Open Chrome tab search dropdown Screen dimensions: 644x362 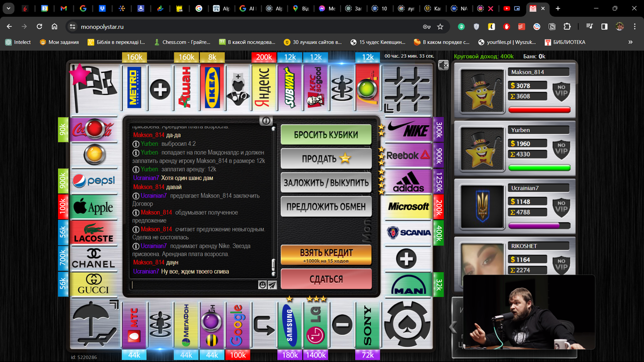(8, 9)
